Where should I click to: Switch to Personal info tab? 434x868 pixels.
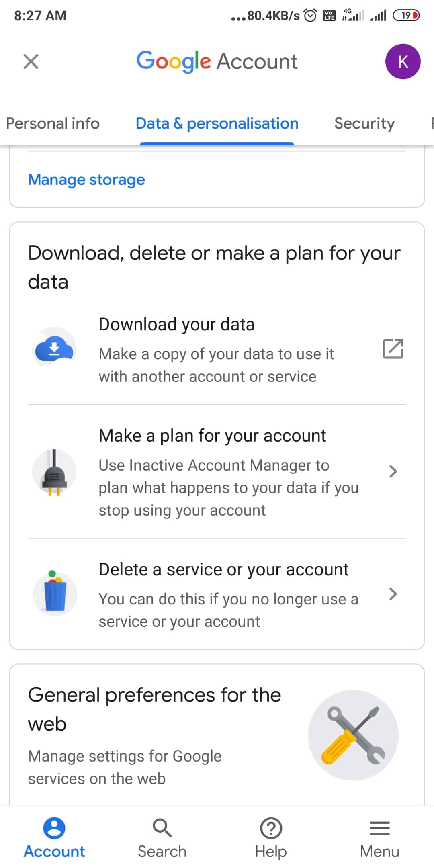click(x=53, y=123)
